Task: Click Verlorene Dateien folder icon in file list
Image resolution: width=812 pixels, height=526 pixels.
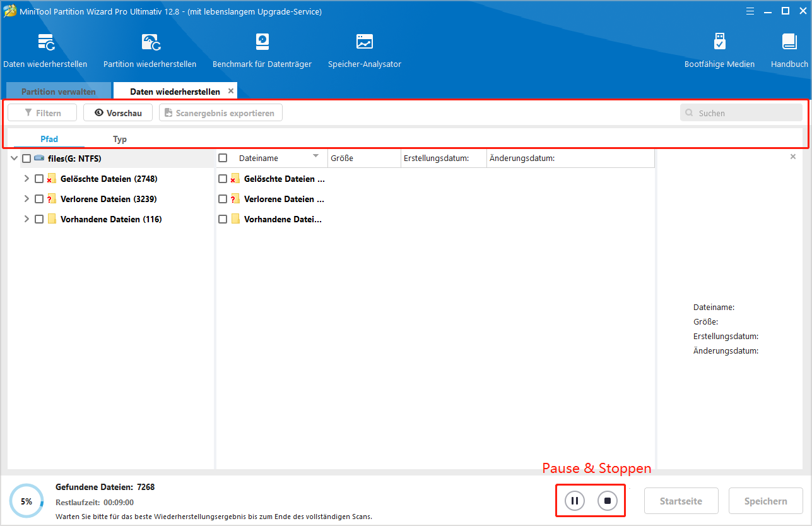Action: coord(235,199)
